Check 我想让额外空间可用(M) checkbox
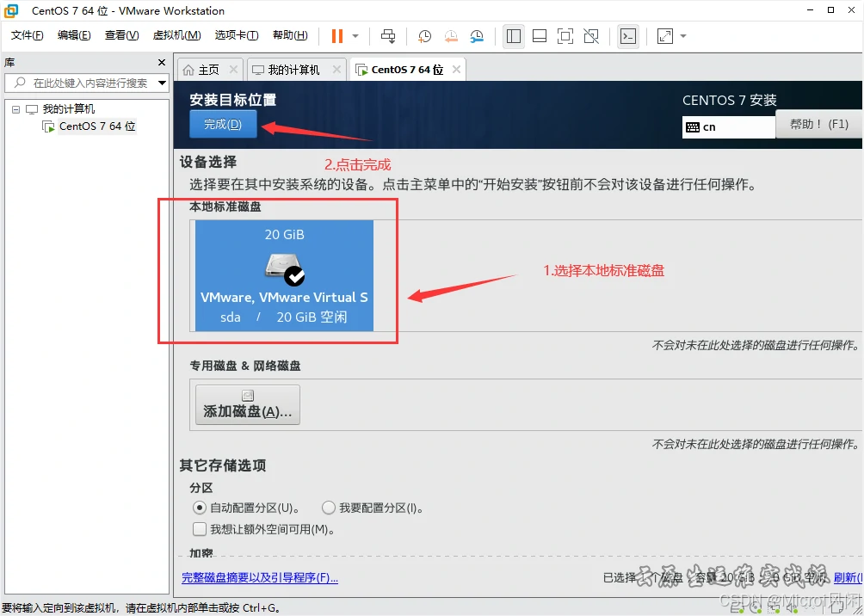This screenshot has height=616, width=864. point(199,529)
